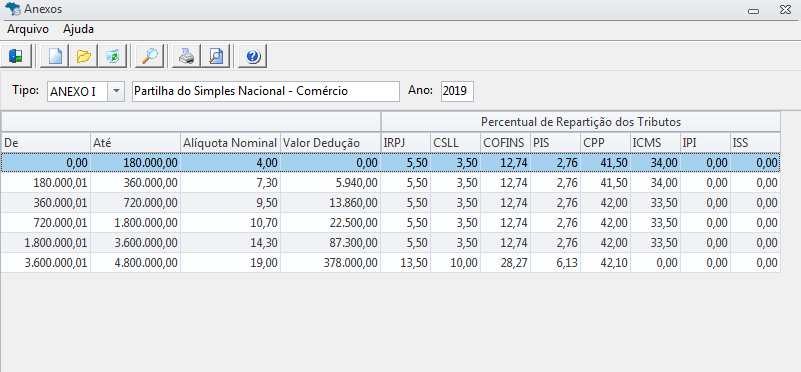
Task: Click the printer icon
Action: (x=186, y=56)
